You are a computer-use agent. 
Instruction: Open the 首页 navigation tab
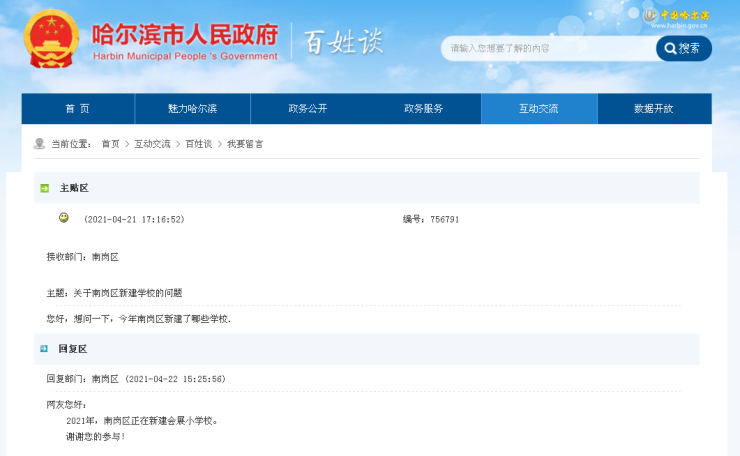click(78, 109)
